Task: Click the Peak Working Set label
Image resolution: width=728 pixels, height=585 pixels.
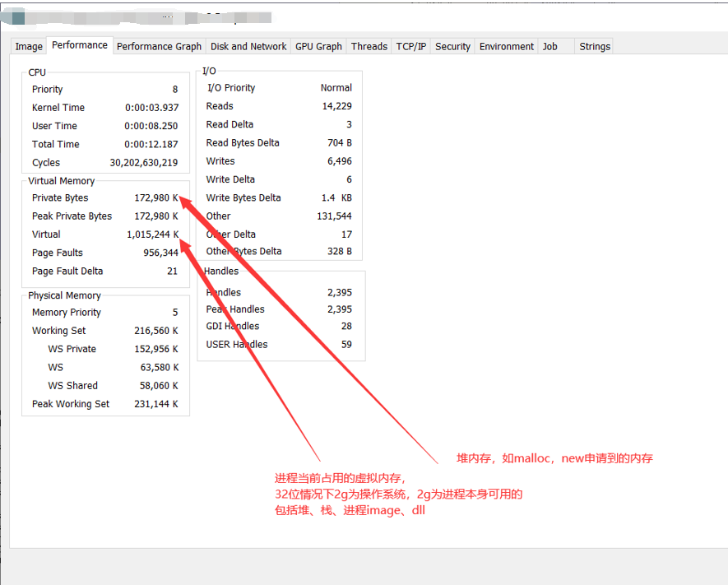Action: coord(71,404)
